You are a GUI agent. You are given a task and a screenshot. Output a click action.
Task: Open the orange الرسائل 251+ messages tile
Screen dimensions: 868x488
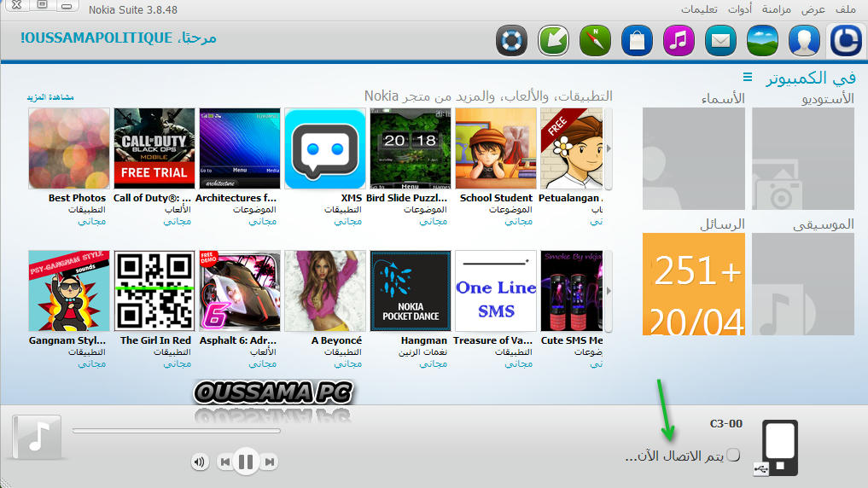694,284
